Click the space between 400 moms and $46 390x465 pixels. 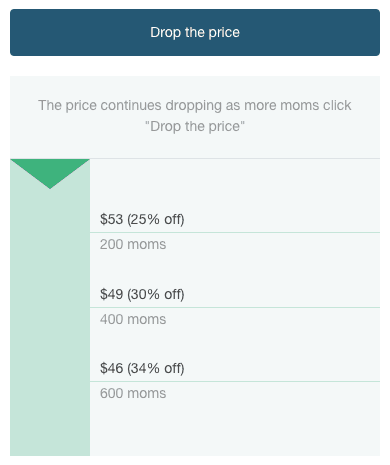click(235, 344)
